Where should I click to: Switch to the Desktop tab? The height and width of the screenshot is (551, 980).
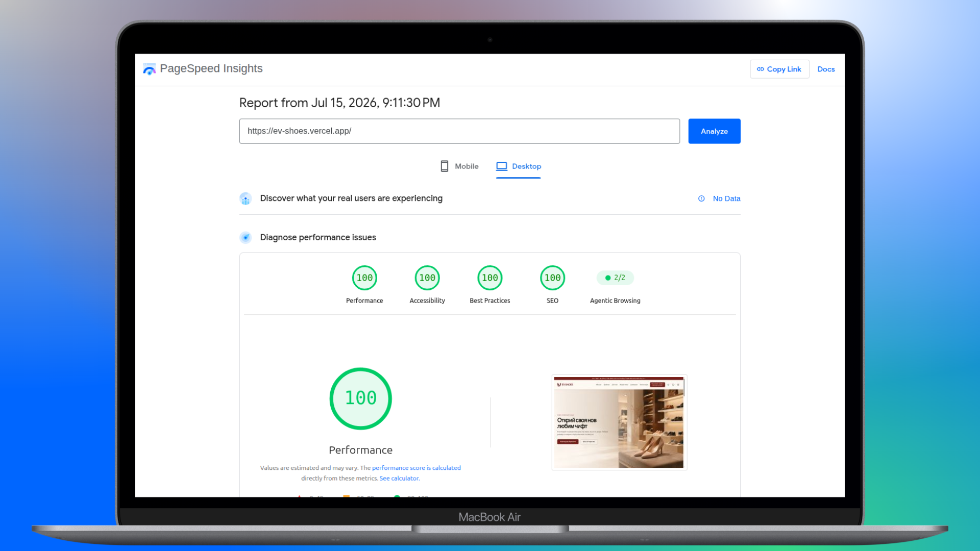(x=519, y=166)
